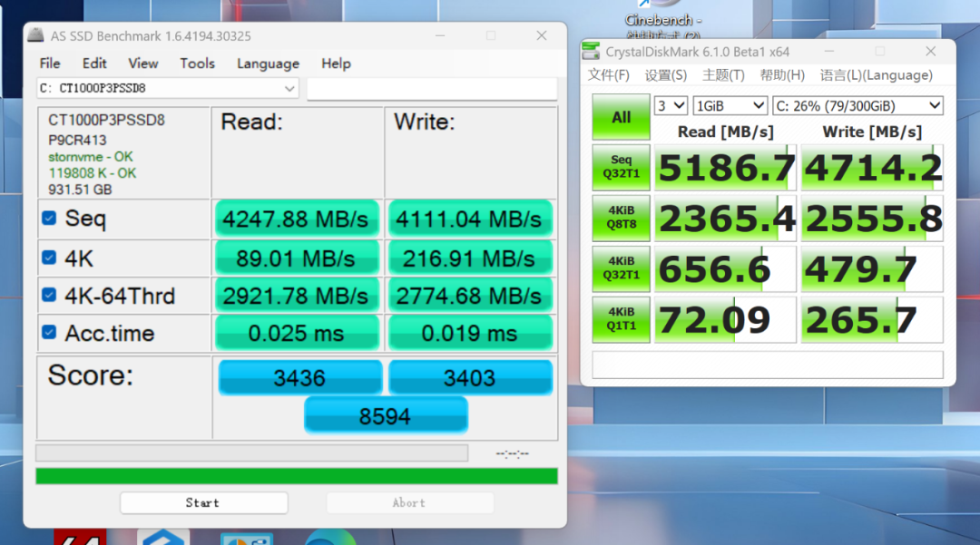Toggle the 4K-64Thrd test checkbox

coord(49,295)
